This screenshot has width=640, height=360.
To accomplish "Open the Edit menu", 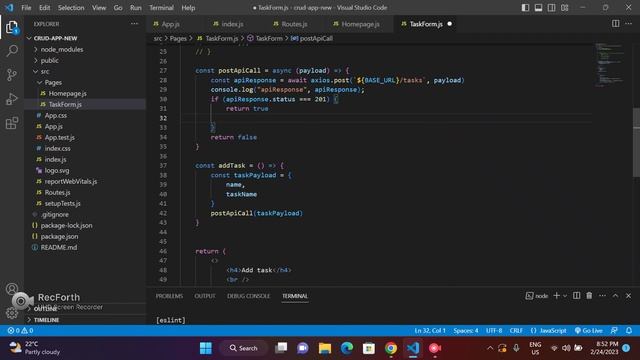I will click(x=44, y=8).
